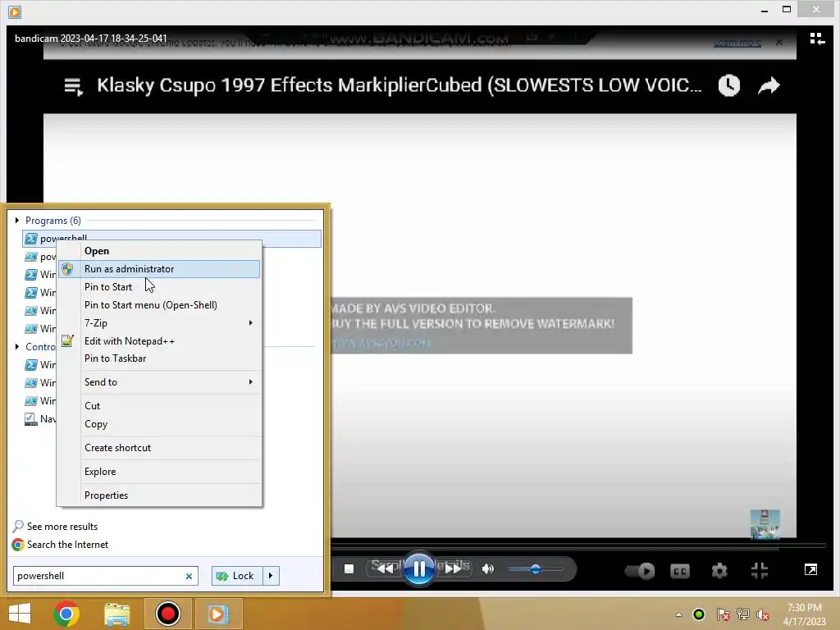Stop the video playback
Screen dimensions: 840x630
click(x=349, y=569)
